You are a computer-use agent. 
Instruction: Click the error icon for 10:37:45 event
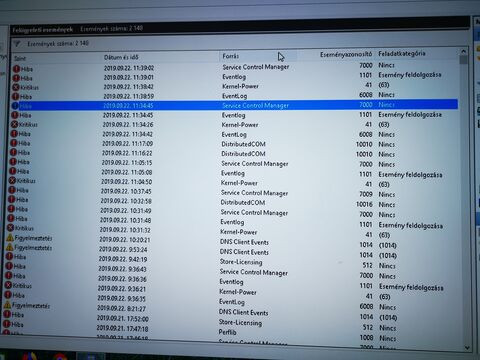click(12, 190)
